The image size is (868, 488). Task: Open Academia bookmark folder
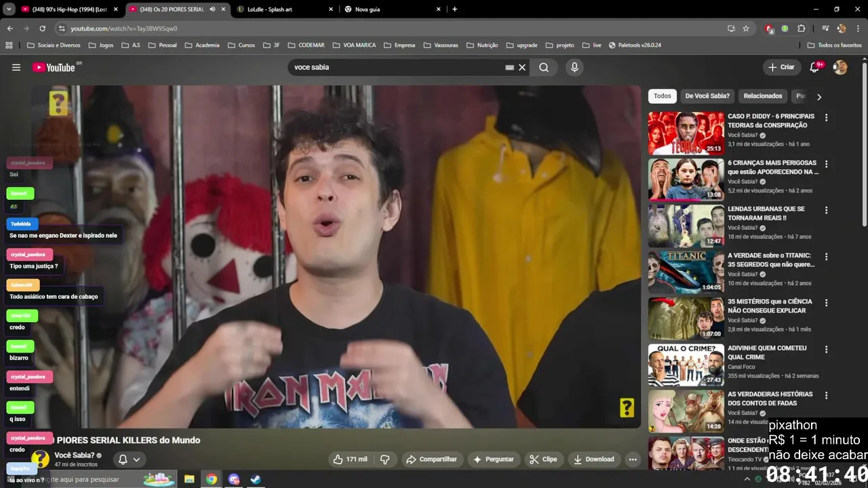tap(201, 45)
